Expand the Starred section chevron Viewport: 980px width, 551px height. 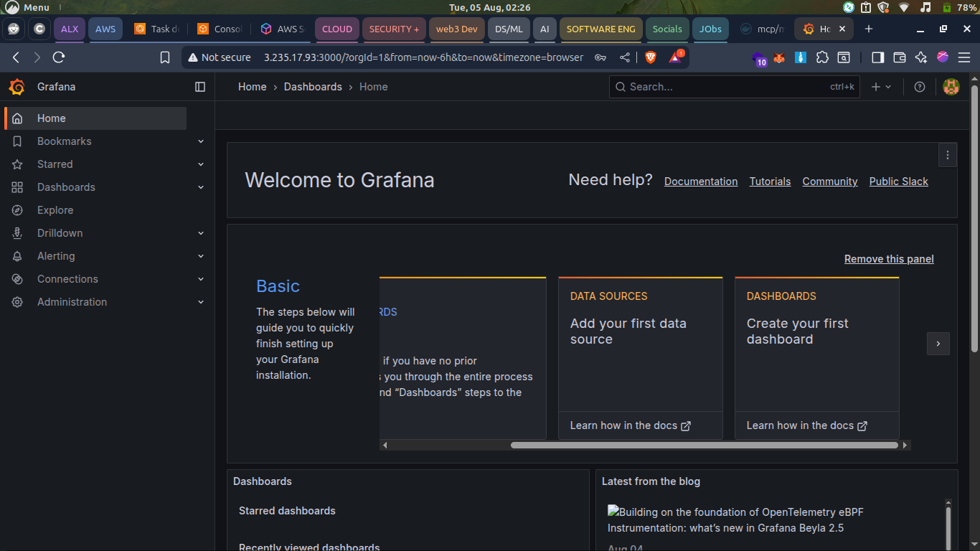201,164
